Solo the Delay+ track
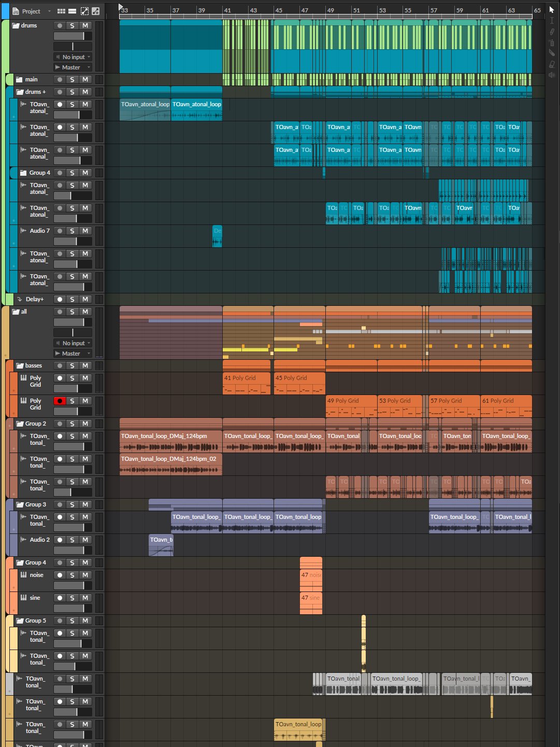The height and width of the screenshot is (747, 560). [x=72, y=299]
